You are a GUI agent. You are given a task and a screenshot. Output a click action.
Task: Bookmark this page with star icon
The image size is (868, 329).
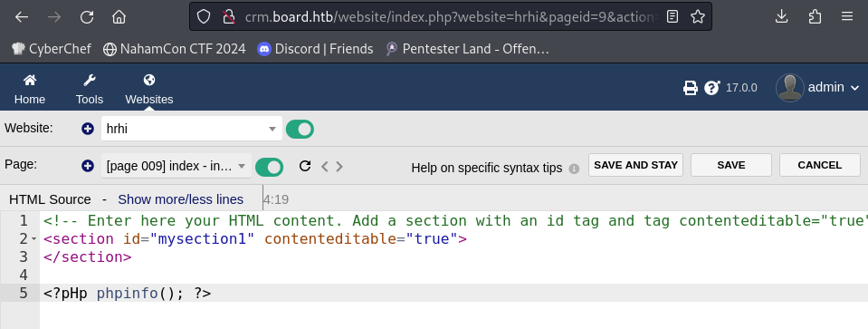point(698,16)
